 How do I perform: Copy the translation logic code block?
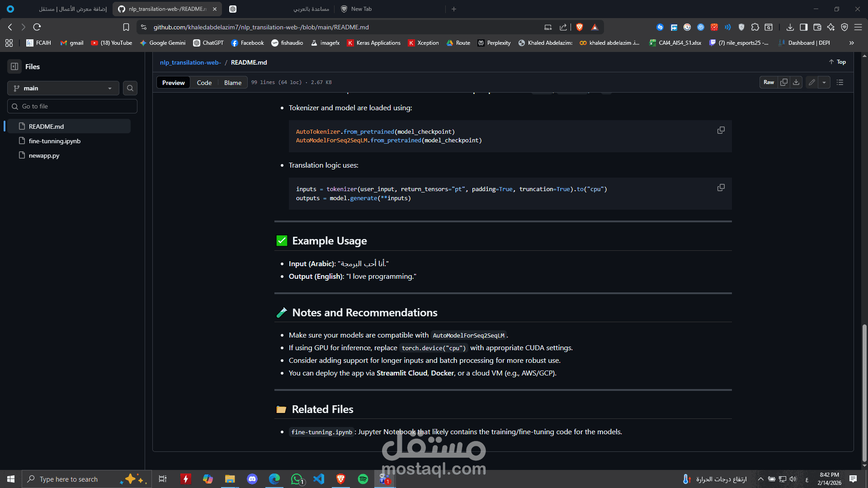(x=721, y=188)
